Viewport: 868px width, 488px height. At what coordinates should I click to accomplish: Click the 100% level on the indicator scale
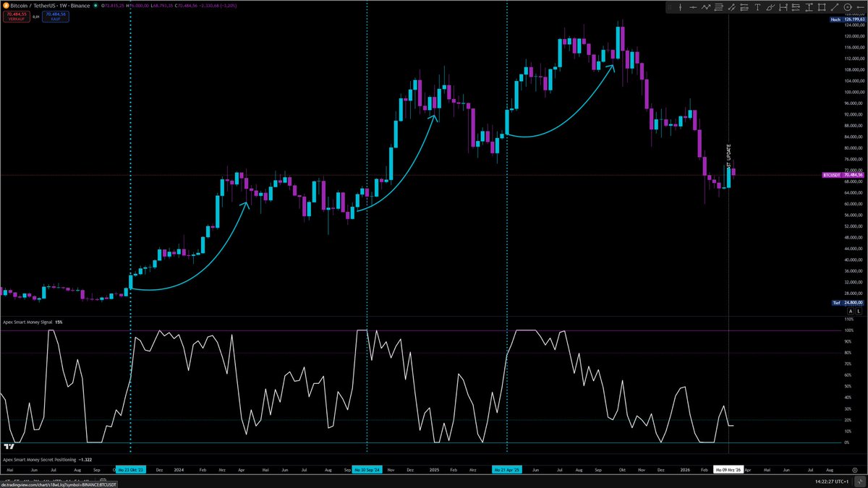pos(848,330)
